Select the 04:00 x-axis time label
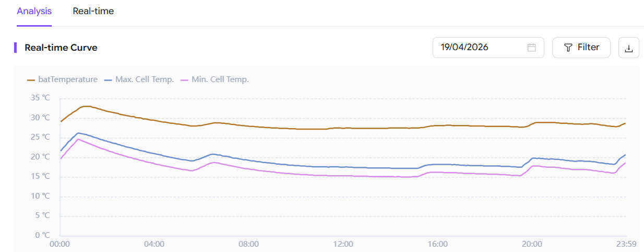 (x=154, y=244)
